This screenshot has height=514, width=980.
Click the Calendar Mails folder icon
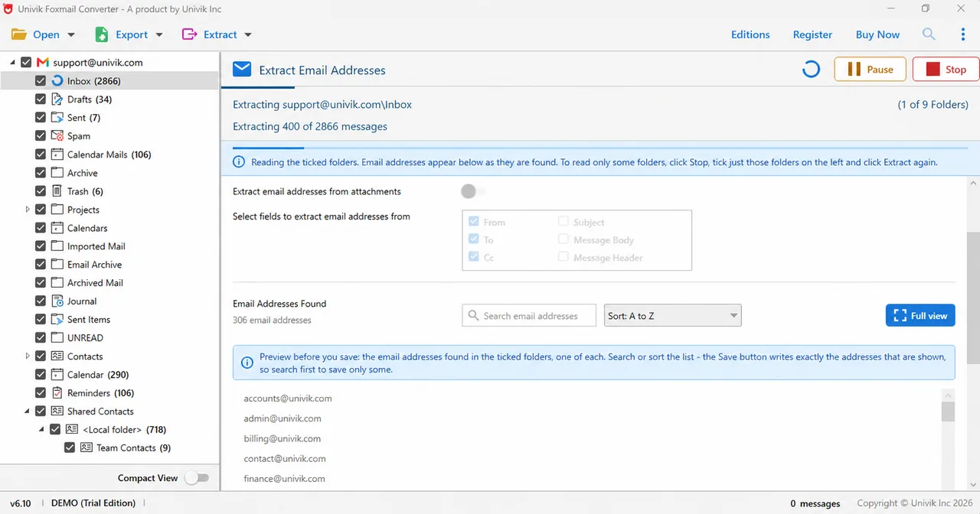(57, 155)
